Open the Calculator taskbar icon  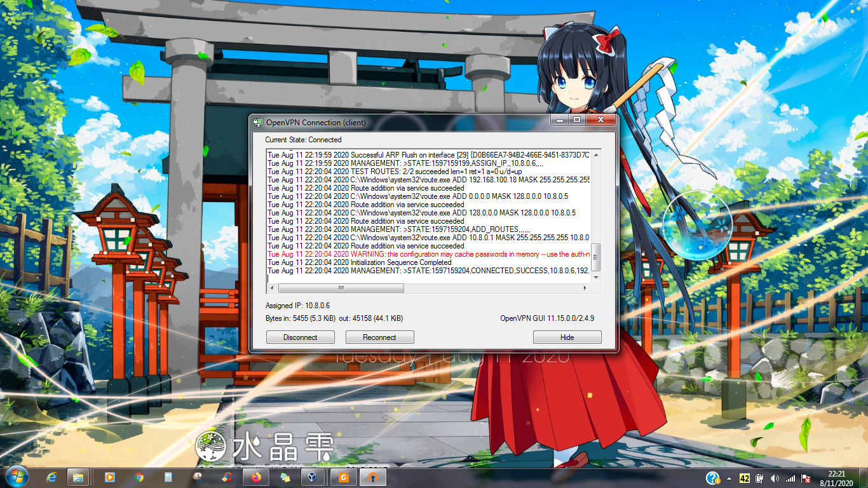(168, 477)
